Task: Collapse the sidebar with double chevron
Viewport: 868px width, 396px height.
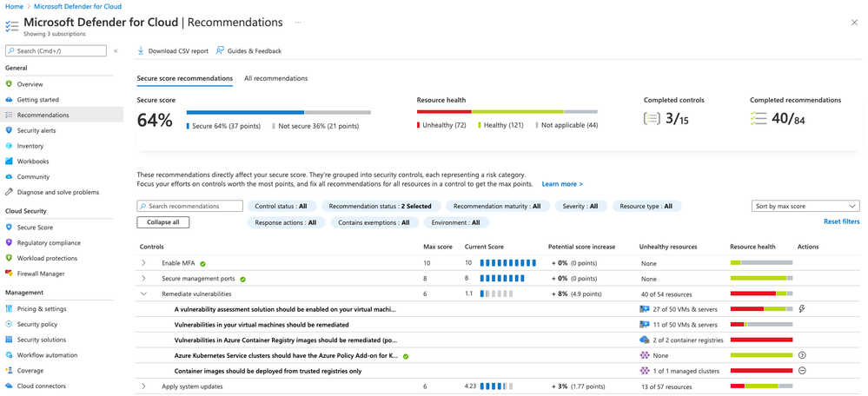Action: pyautogui.click(x=116, y=51)
